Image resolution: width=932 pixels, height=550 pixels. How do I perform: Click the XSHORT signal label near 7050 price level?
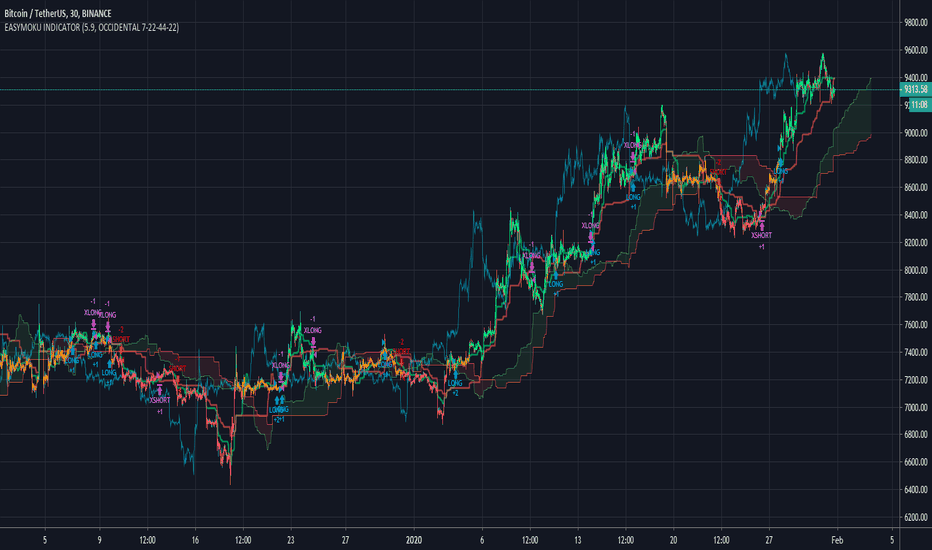tap(160, 400)
